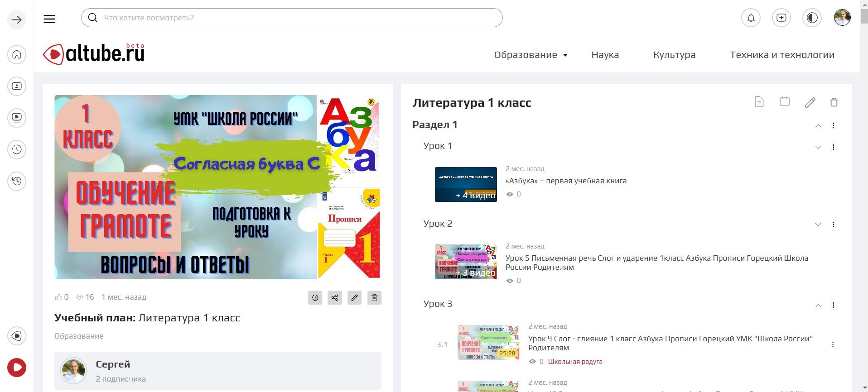This screenshot has width=868, height=392.
Task: Open Раздел 1 three-dot options
Action: click(x=833, y=125)
